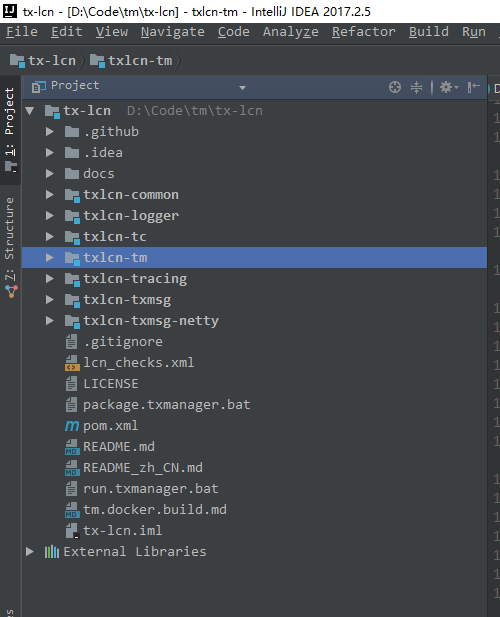Click the Collapse All icon in Project panel
The height and width of the screenshot is (617, 500).
[x=416, y=87]
